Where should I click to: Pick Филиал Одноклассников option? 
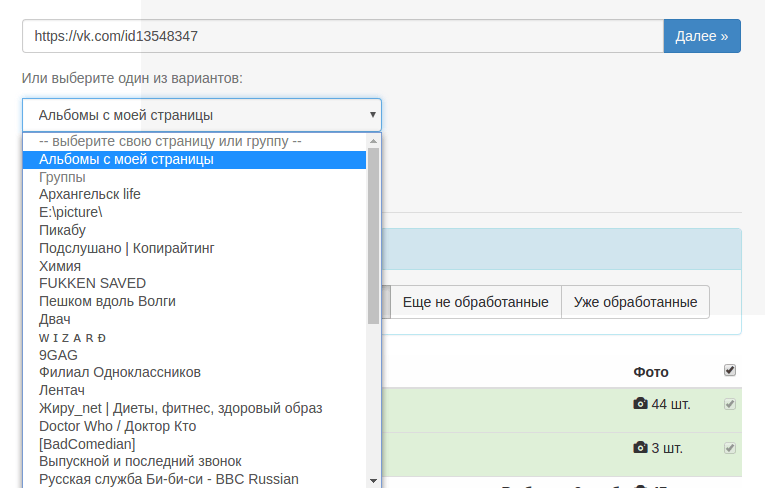194,372
